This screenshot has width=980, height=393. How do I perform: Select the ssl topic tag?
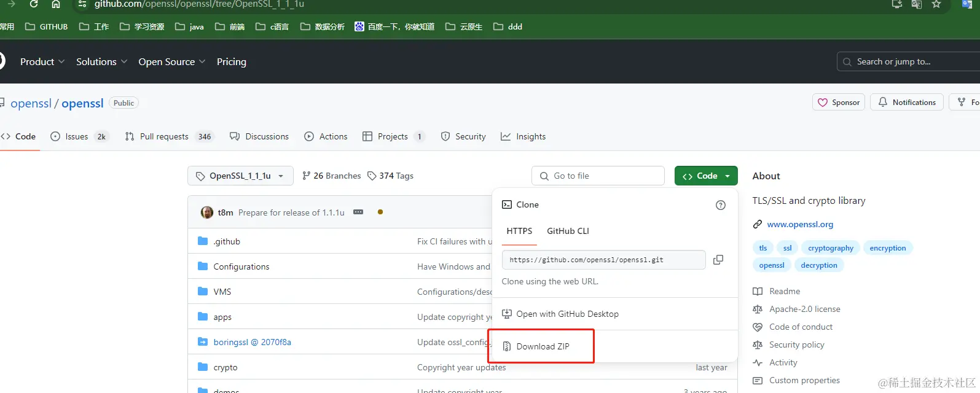click(x=788, y=248)
